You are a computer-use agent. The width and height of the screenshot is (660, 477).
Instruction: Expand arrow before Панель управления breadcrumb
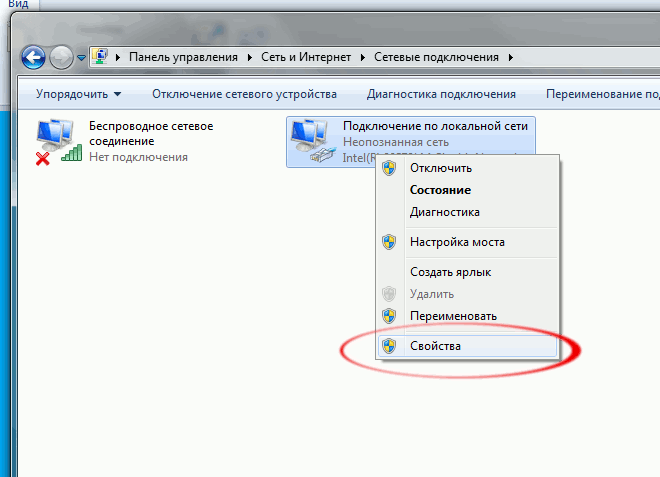pos(118,57)
